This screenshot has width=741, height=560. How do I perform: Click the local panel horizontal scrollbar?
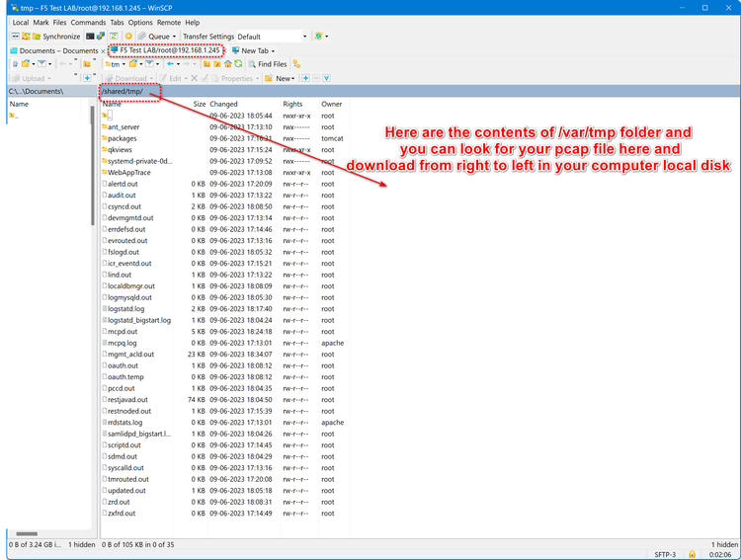(28, 533)
